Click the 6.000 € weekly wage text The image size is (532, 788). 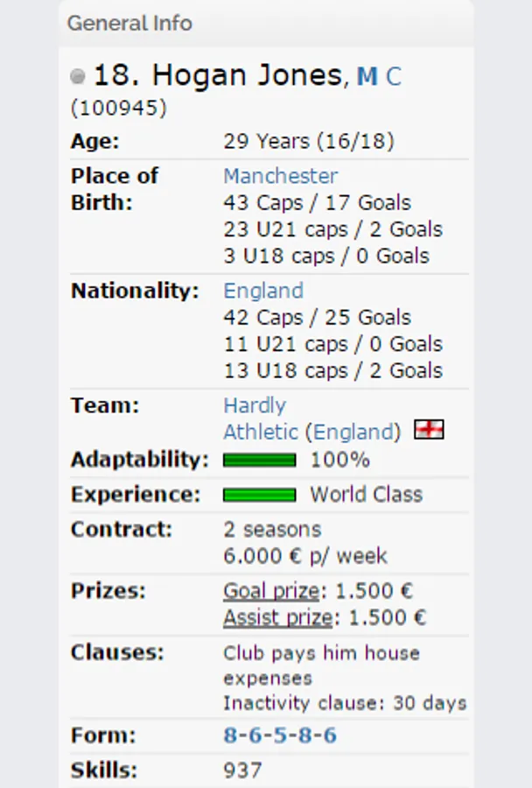click(x=304, y=556)
